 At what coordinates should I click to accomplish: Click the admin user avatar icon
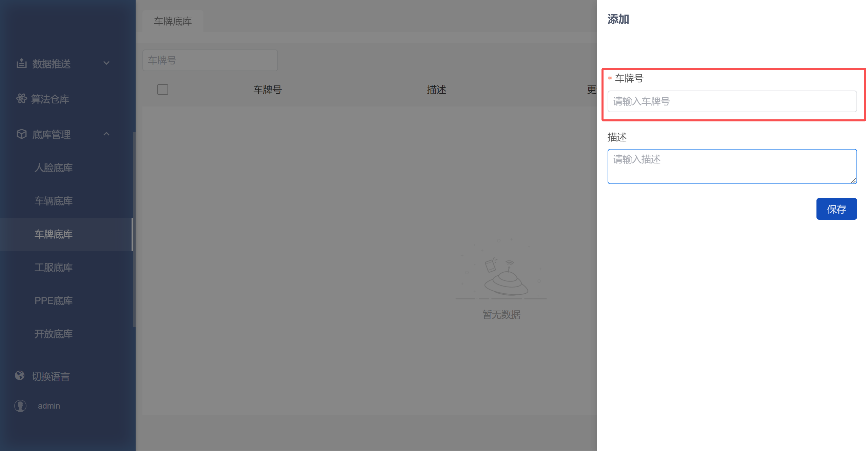pos(20,406)
